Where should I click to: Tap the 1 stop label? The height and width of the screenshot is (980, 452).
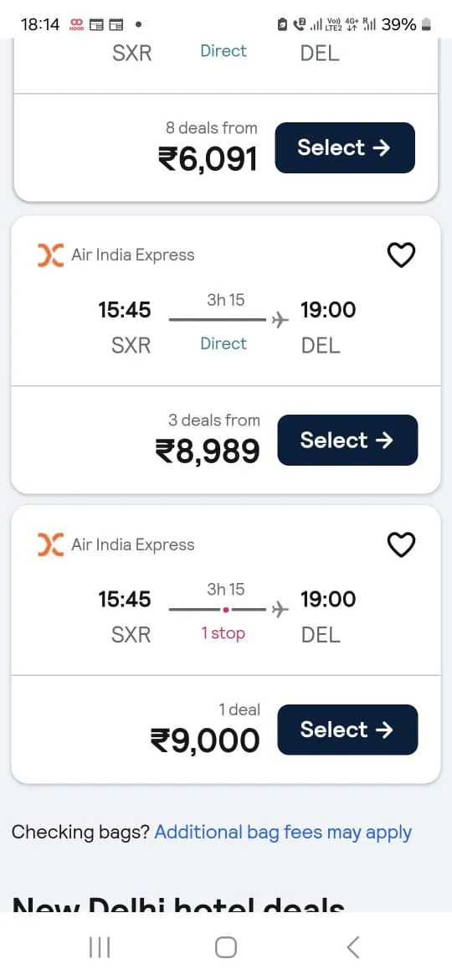[223, 633]
